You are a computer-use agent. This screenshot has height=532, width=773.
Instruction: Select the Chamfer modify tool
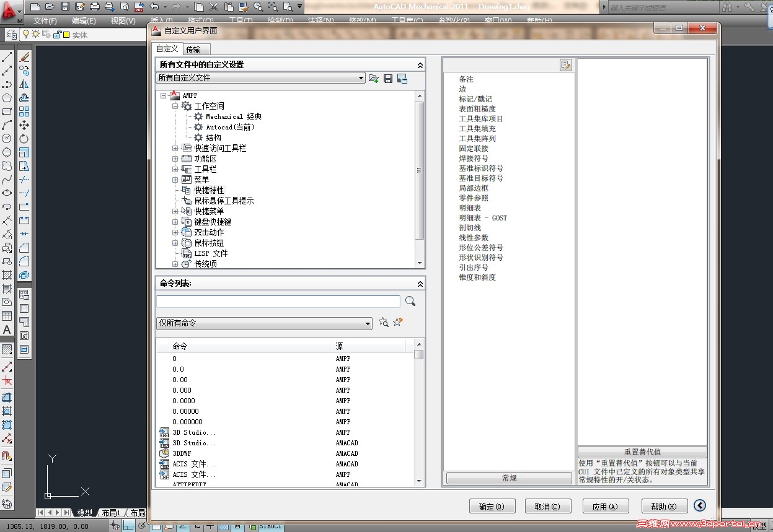point(24,248)
